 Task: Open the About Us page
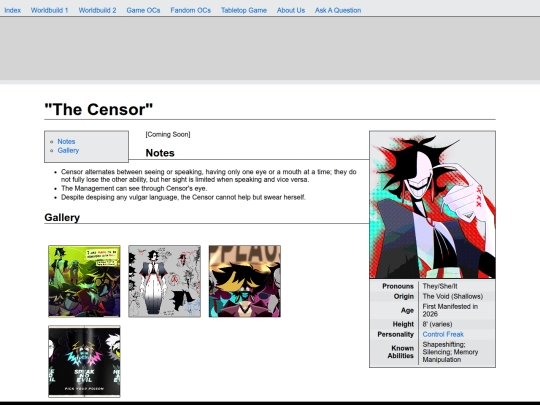pyautogui.click(x=291, y=10)
